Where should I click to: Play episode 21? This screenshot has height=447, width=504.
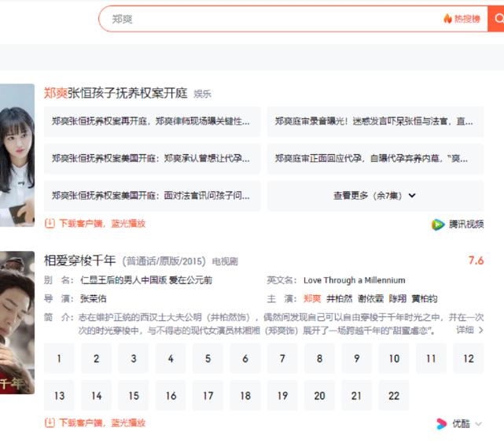pyautogui.click(x=357, y=396)
